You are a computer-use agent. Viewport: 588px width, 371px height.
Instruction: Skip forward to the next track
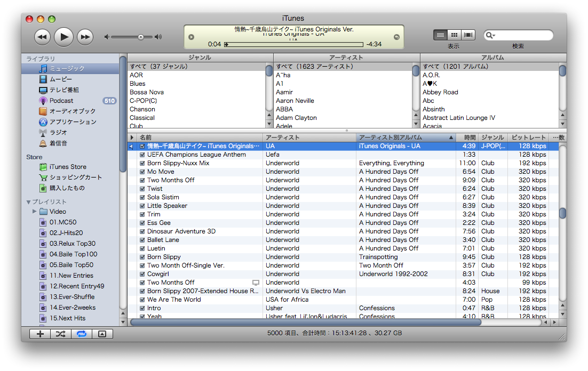85,37
